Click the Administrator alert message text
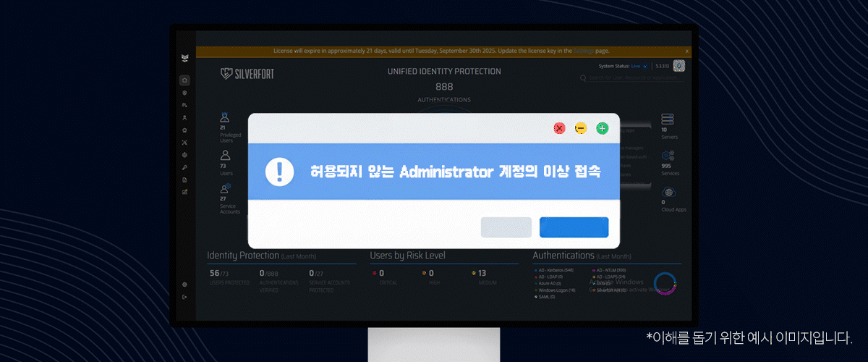 (455, 172)
